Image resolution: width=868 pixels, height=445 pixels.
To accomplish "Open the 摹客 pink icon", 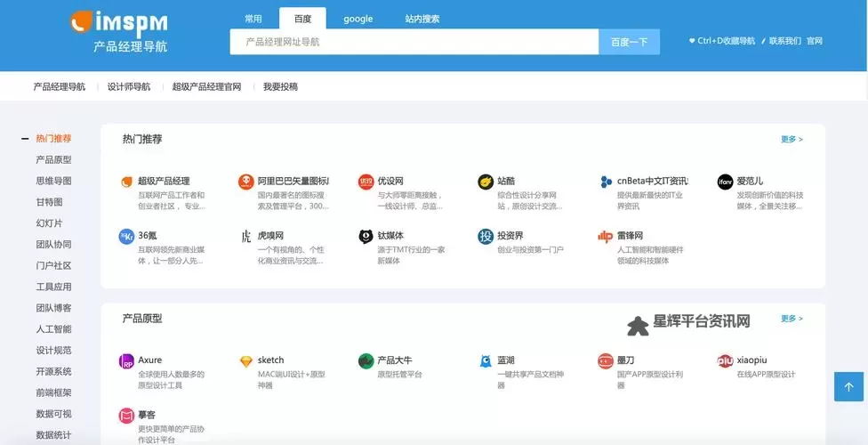I will tap(127, 416).
